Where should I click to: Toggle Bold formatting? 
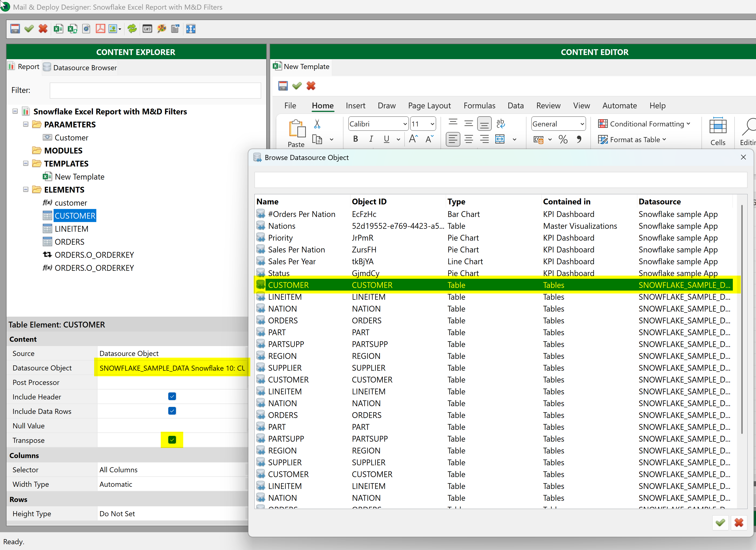tap(355, 139)
